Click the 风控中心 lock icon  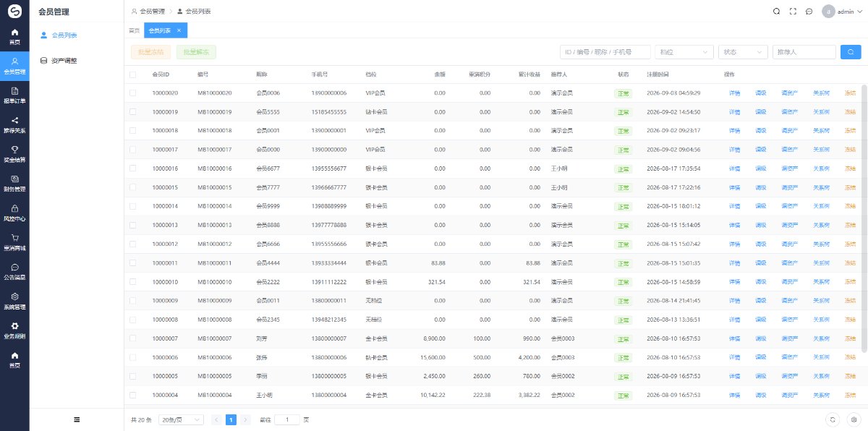(x=14, y=208)
